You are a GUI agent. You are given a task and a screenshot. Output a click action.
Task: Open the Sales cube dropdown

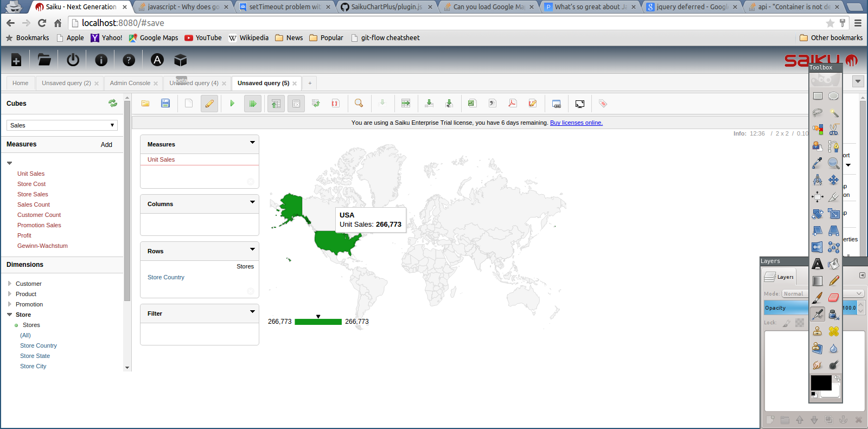(x=62, y=125)
